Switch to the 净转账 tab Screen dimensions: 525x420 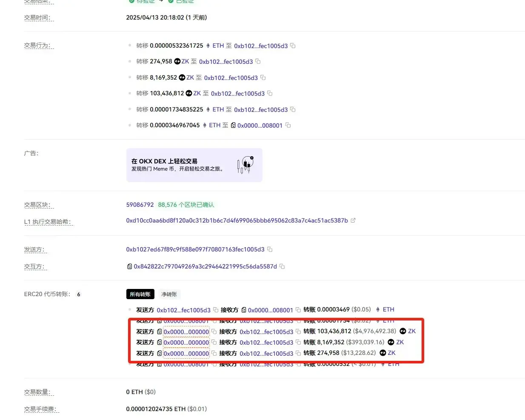click(x=169, y=294)
